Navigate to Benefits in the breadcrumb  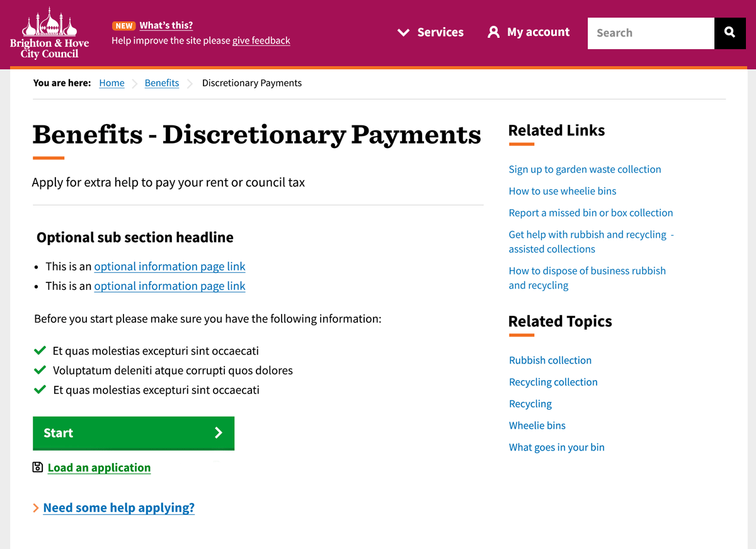tap(162, 83)
